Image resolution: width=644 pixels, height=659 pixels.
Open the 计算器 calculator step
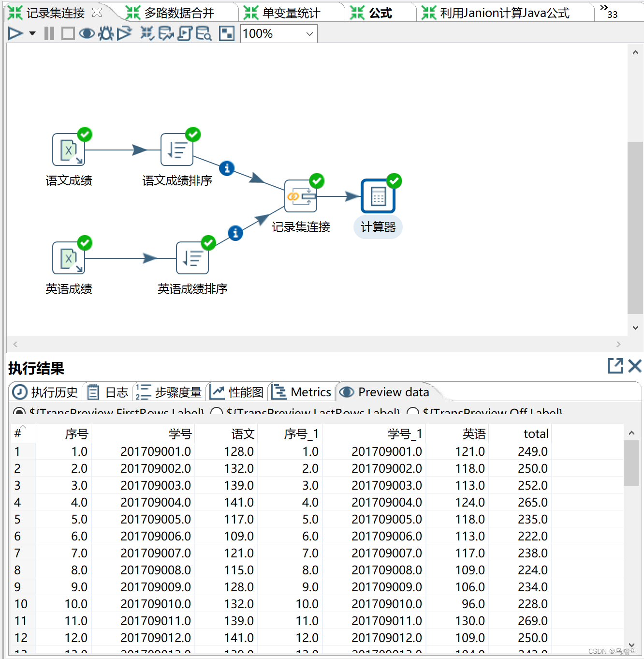[x=378, y=195]
